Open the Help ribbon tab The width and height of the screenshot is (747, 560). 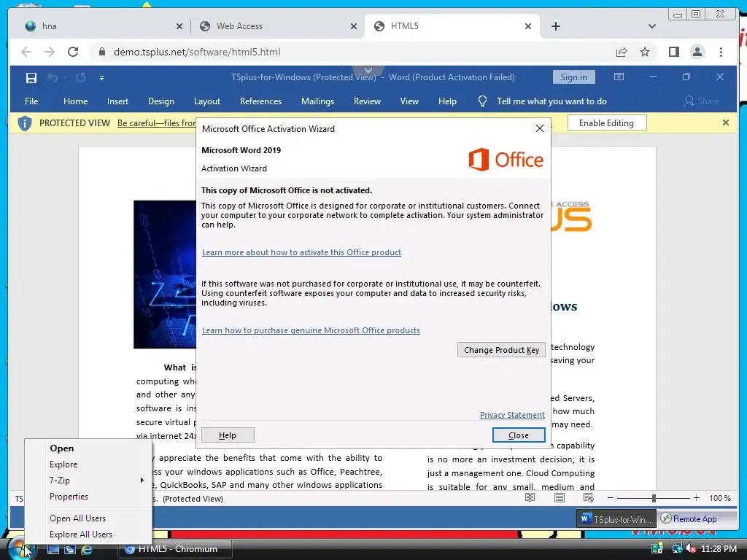coord(447,101)
